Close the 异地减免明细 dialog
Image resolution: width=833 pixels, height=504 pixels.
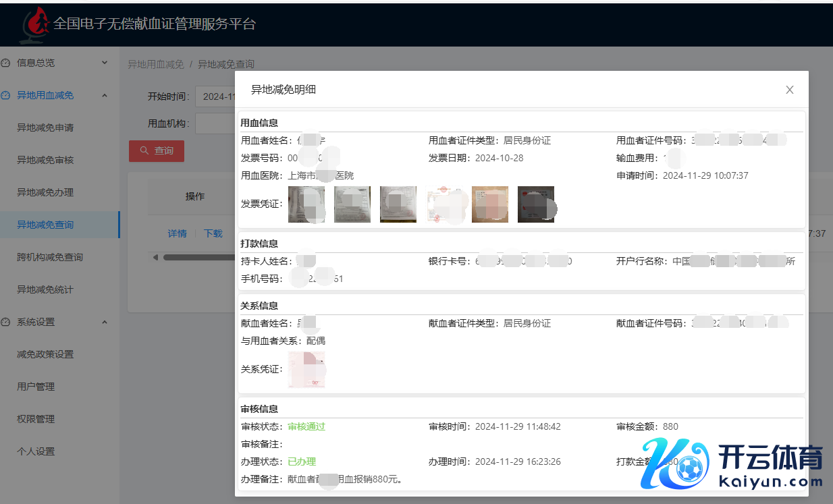click(789, 90)
